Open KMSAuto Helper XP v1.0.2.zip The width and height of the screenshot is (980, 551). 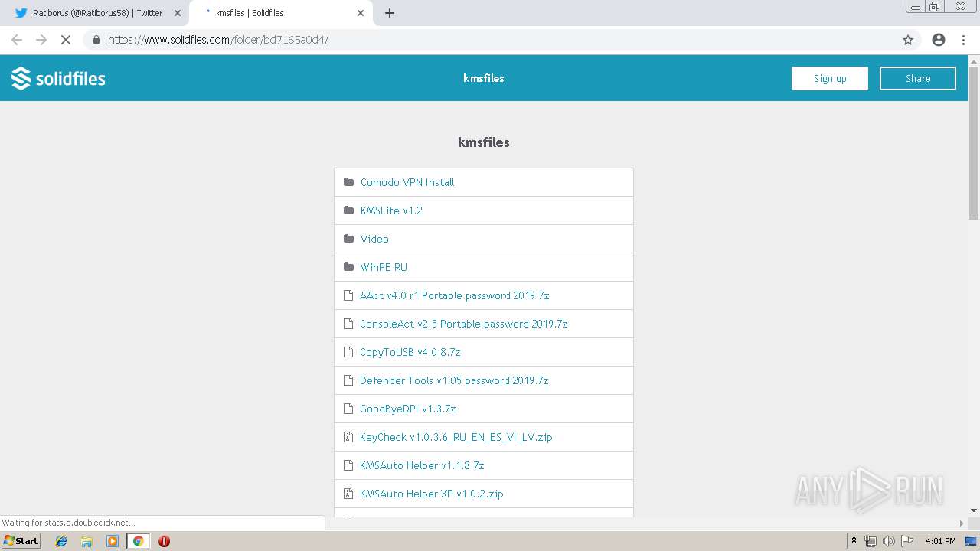[432, 494]
